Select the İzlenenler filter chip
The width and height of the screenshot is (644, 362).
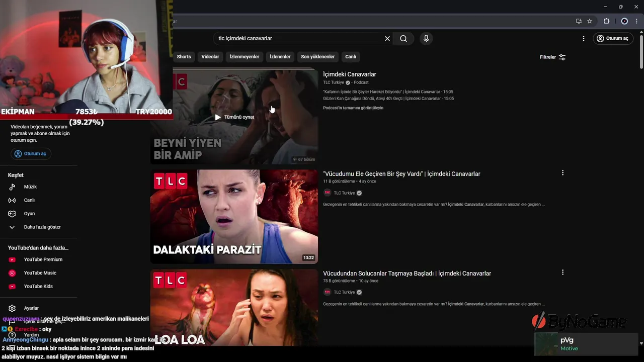[280, 57]
